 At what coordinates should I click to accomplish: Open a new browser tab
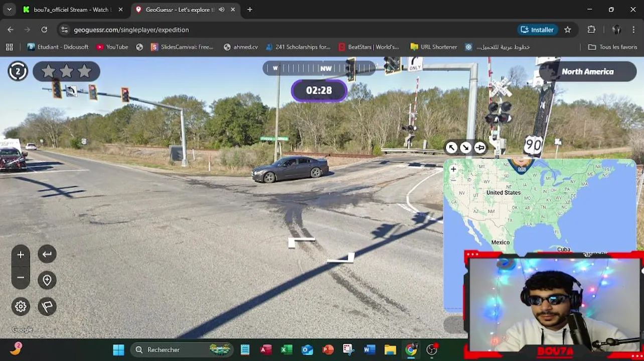250,10
